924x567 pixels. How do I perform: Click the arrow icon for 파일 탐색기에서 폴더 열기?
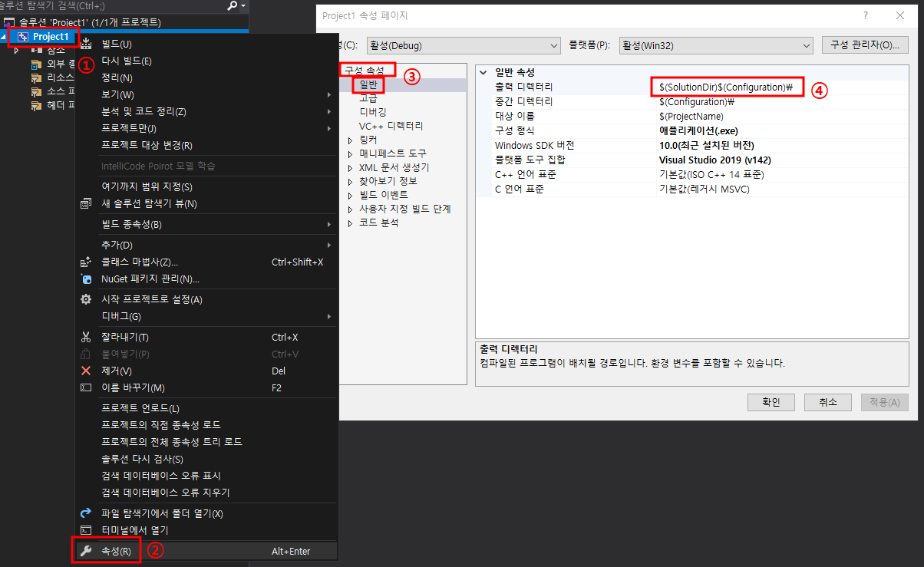pos(87,513)
